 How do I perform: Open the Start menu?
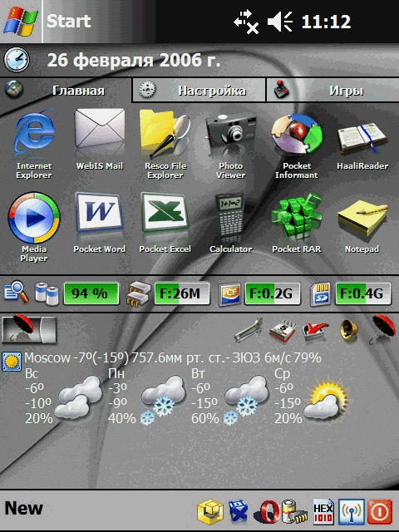(47, 21)
